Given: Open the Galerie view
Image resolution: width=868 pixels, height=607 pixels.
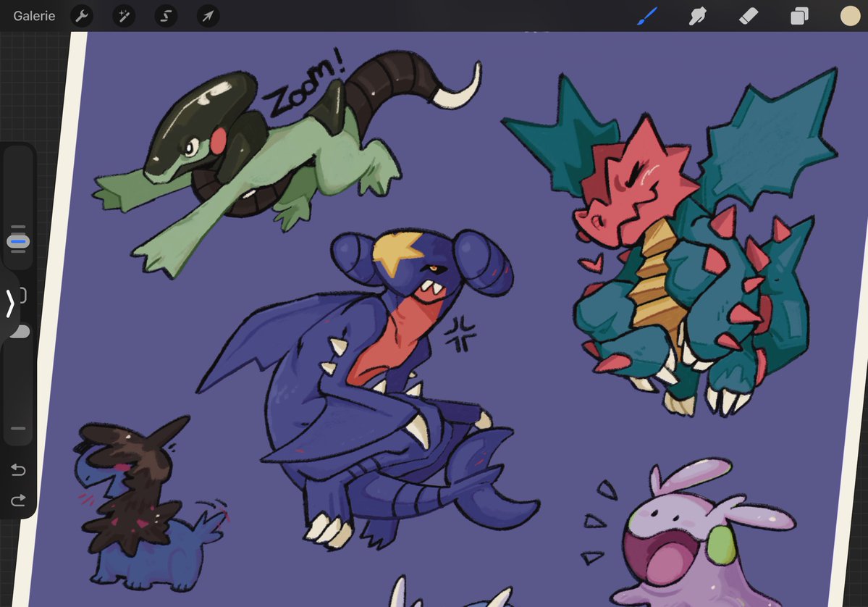Looking at the screenshot, I should (34, 16).
